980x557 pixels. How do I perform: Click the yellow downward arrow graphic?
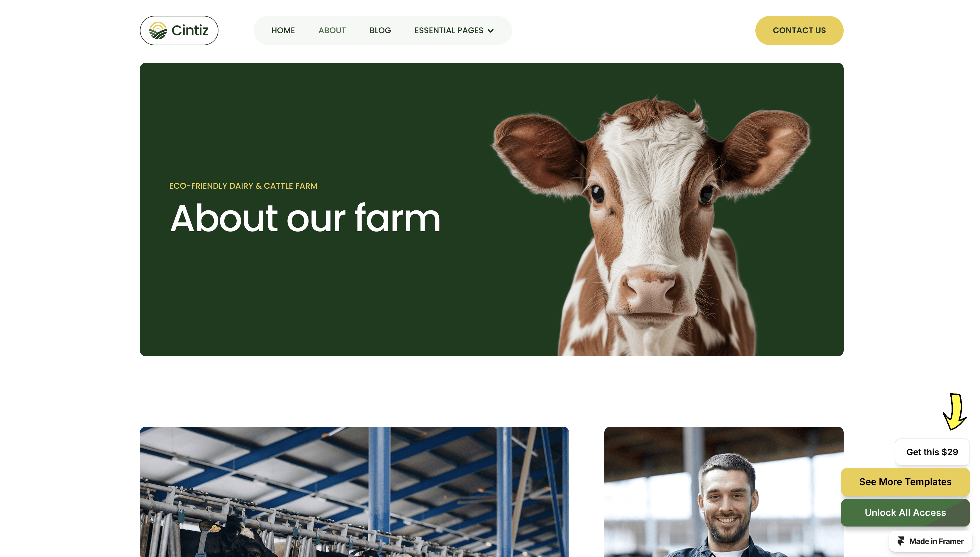[x=954, y=411]
